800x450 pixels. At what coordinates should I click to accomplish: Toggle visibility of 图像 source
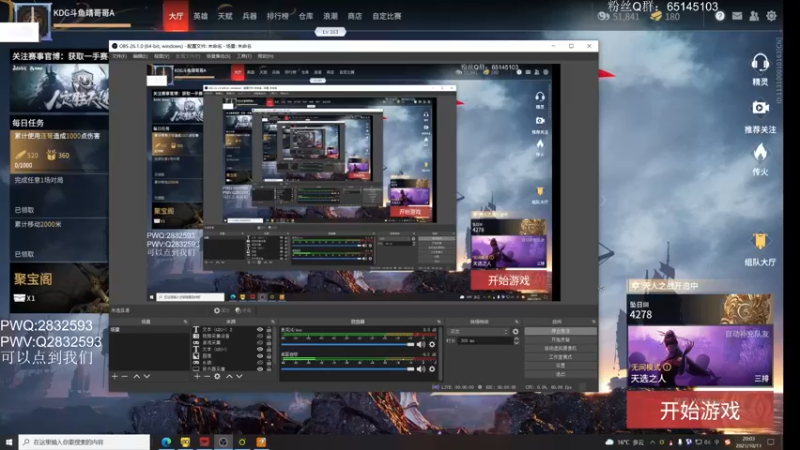[260, 356]
